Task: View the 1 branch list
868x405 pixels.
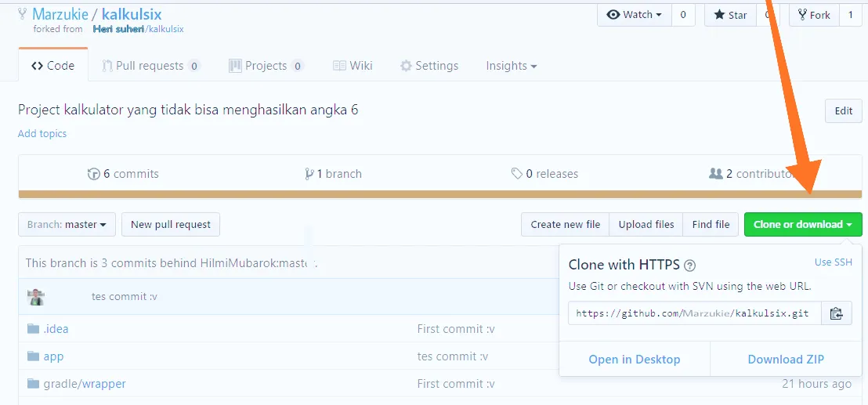Action: click(x=333, y=174)
